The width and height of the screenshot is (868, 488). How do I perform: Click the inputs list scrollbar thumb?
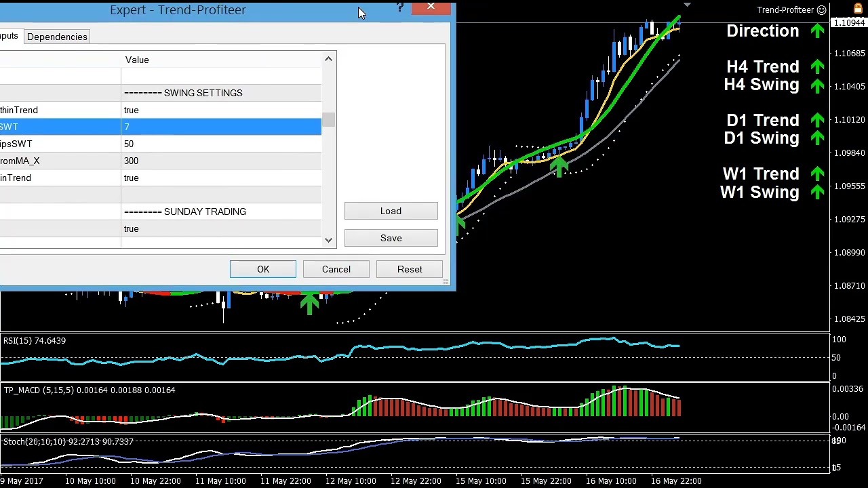tap(328, 120)
